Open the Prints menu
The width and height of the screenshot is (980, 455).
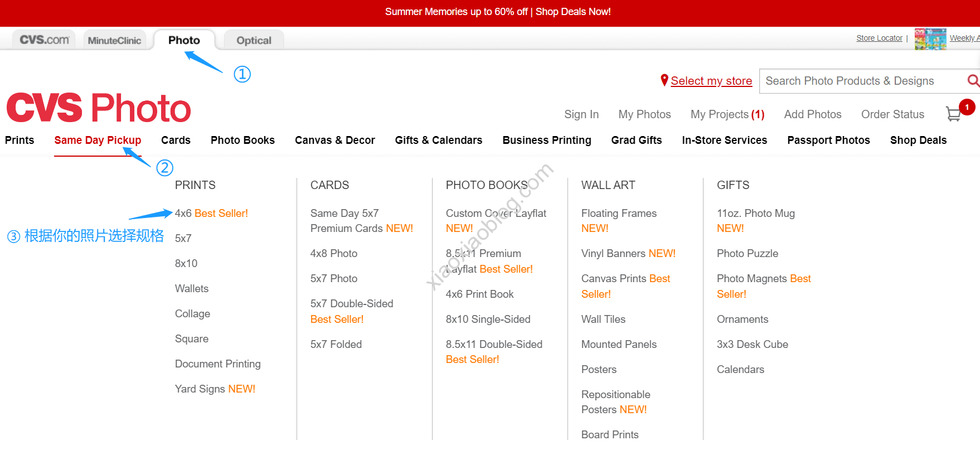(20, 140)
